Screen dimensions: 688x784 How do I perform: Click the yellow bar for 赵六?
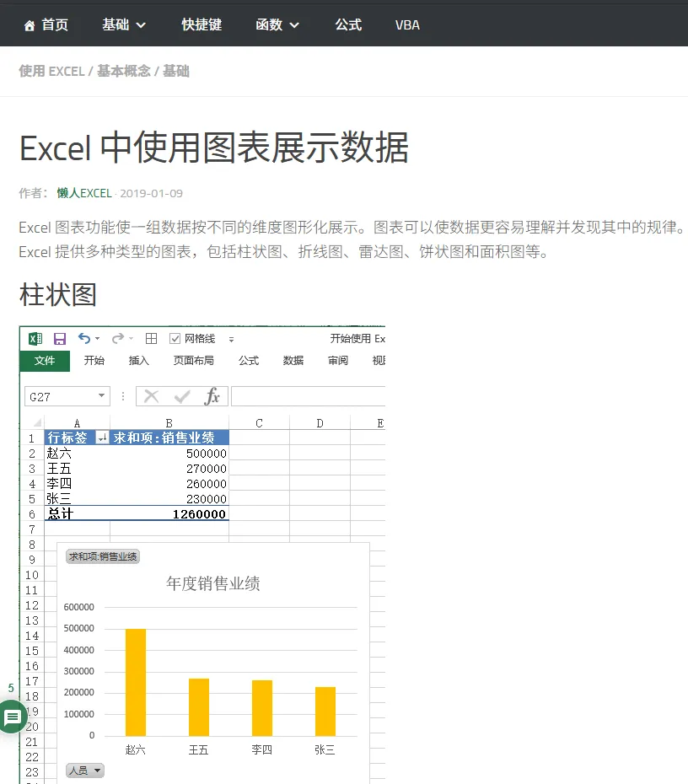tap(136, 682)
